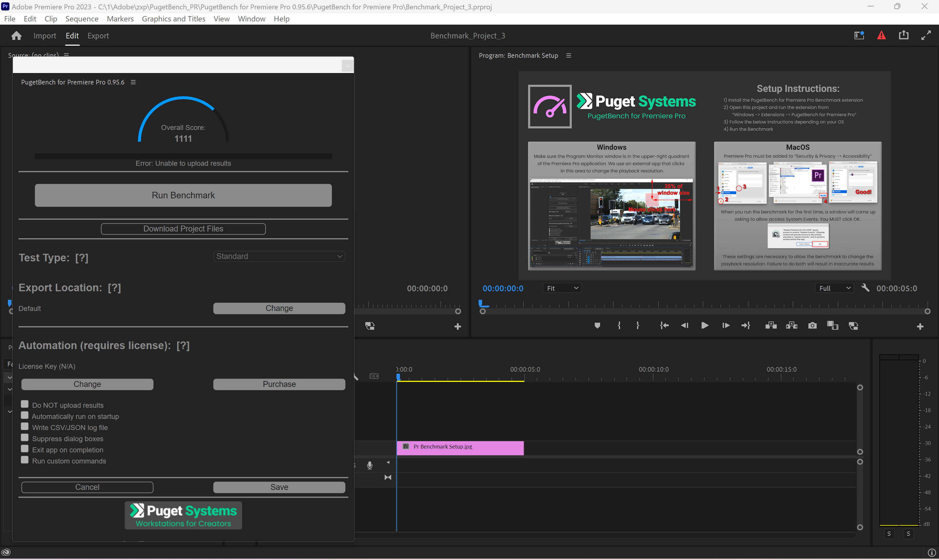
Task: Click the red warning triangle icon
Action: (881, 35)
